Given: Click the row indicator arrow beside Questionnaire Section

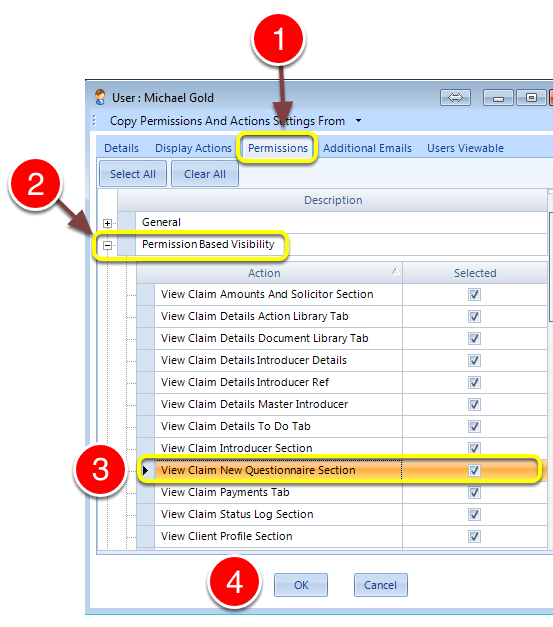Looking at the screenshot, I should click(146, 470).
